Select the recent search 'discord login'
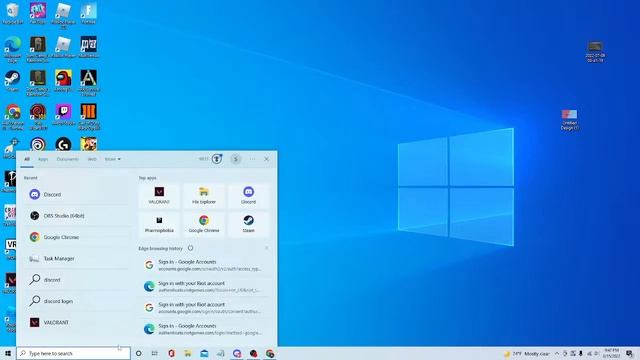This screenshot has width=640, height=360. click(77, 301)
